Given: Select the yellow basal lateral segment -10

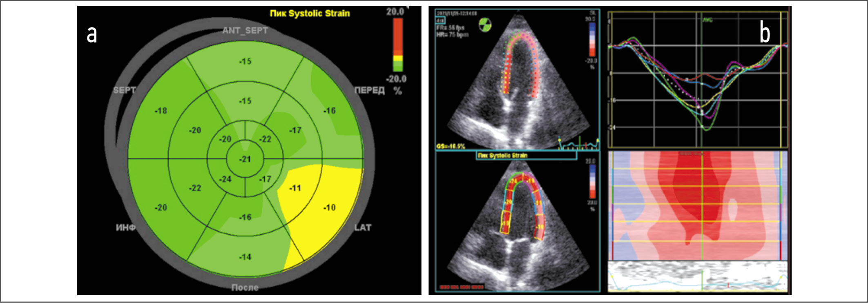Looking at the screenshot, I should point(329,208).
